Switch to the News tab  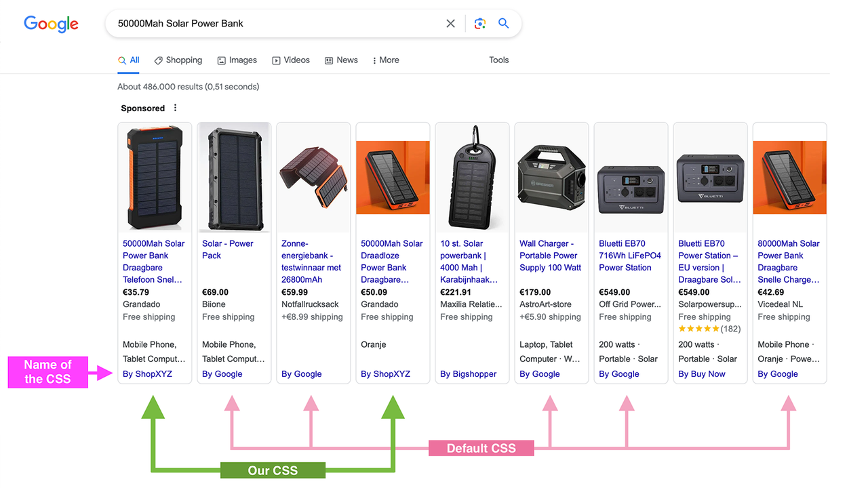341,60
